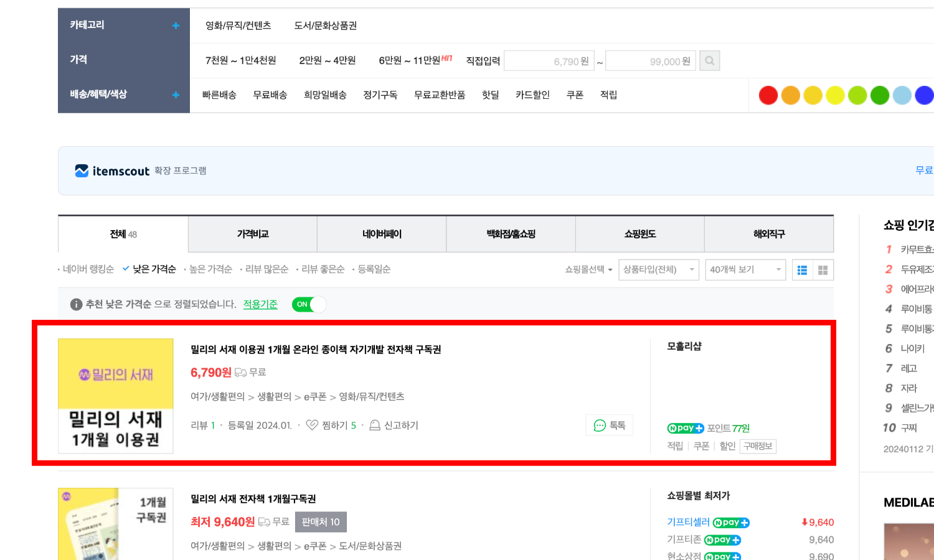
Task: Filter by 핫딜
Action: [491, 95]
